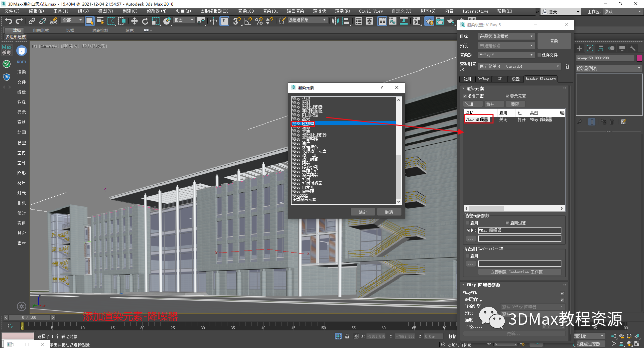Click the Redo arrow in main toolbar

(19, 21)
